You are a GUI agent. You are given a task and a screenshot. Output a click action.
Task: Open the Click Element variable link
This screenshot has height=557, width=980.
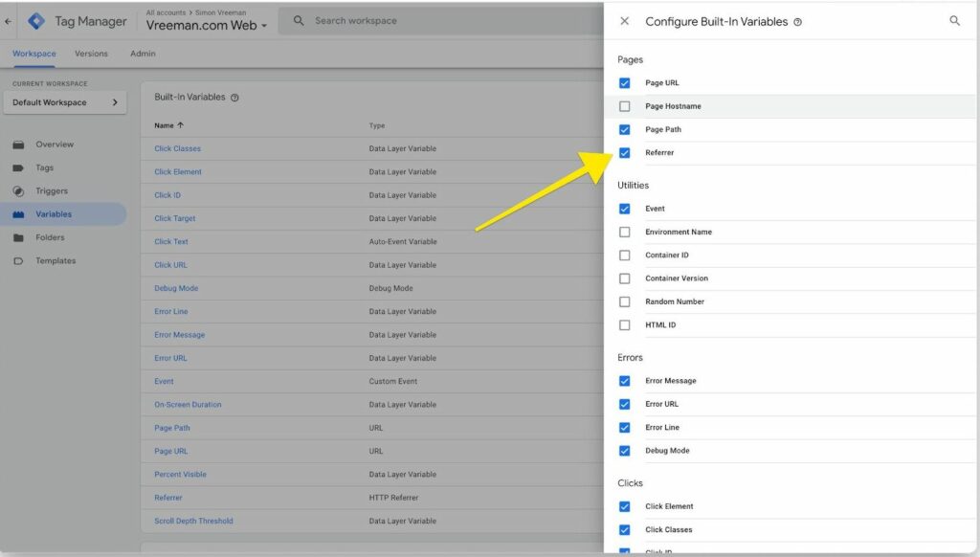tap(177, 172)
